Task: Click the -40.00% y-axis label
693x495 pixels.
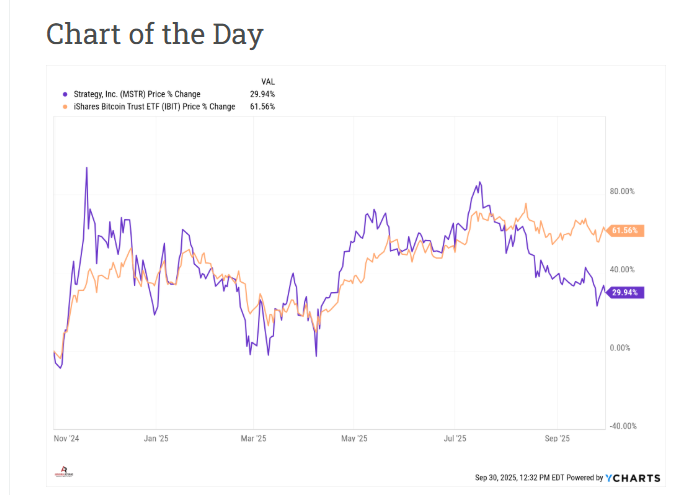Action: (621, 426)
